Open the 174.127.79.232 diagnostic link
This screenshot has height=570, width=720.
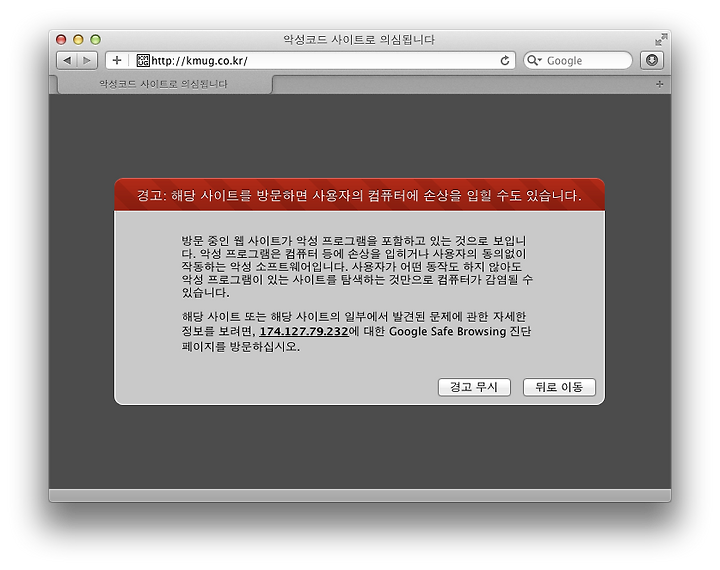click(x=304, y=331)
